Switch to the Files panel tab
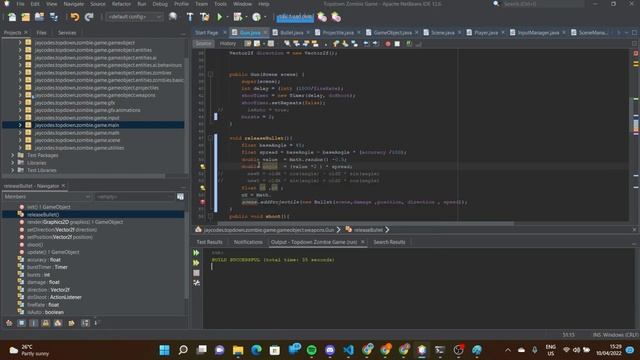640x360 pixels. tap(42, 33)
